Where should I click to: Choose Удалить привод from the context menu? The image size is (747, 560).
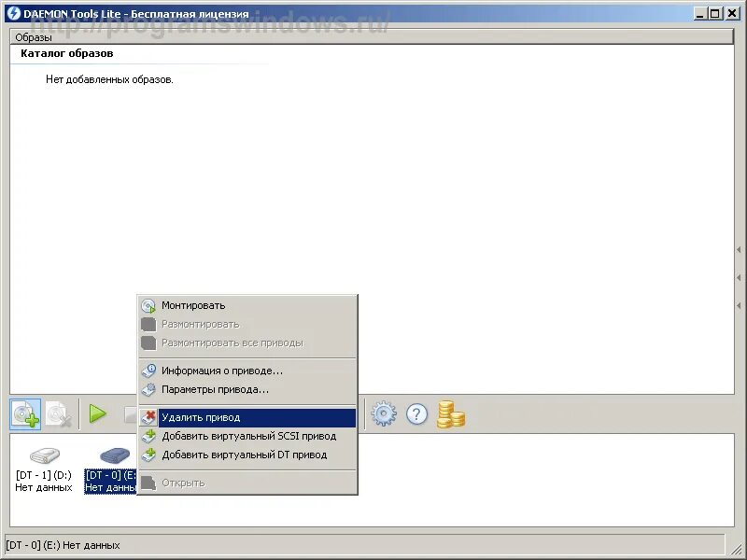(x=247, y=417)
